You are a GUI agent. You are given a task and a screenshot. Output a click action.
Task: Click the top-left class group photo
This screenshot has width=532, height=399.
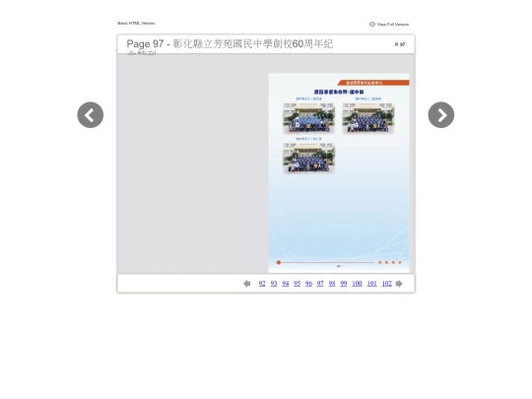coord(308,118)
